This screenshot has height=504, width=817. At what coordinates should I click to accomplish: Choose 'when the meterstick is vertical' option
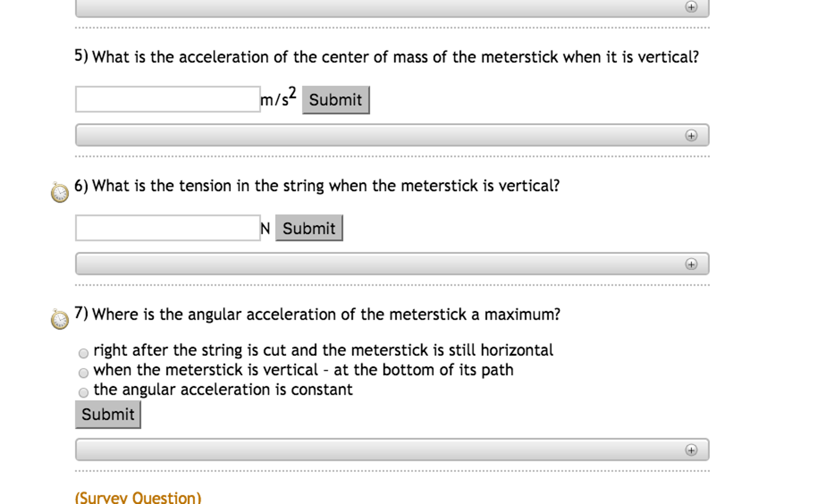(83, 373)
